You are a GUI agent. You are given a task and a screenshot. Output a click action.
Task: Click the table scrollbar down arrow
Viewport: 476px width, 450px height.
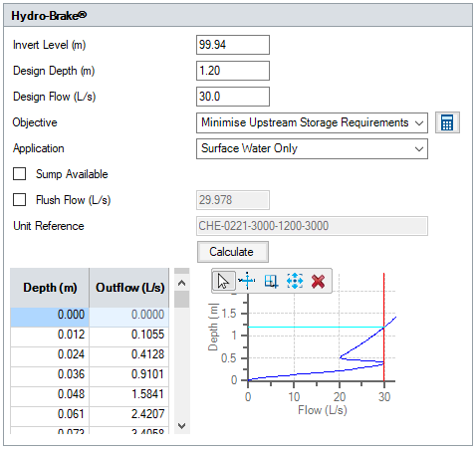(181, 425)
